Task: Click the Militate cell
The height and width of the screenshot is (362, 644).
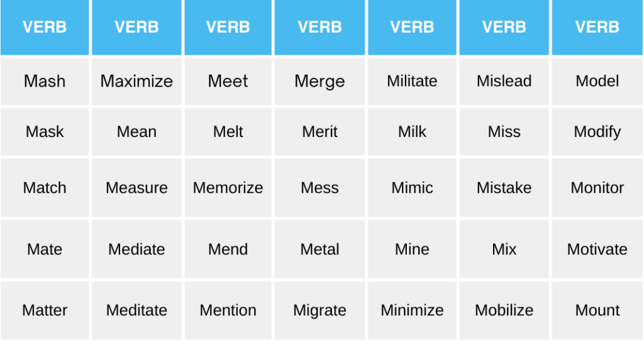Action: coord(412,81)
